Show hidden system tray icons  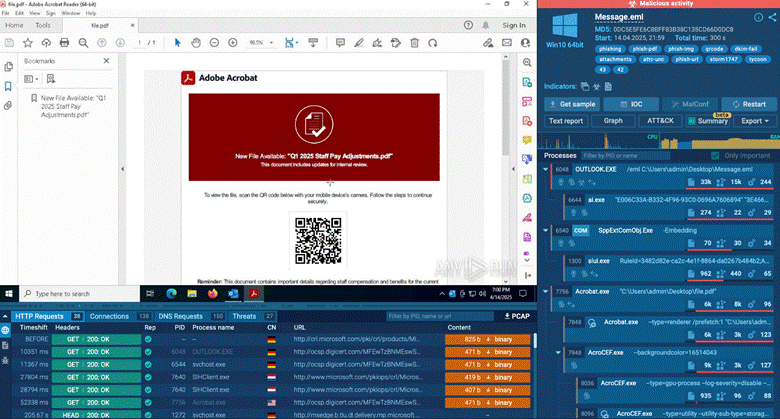pos(442,294)
